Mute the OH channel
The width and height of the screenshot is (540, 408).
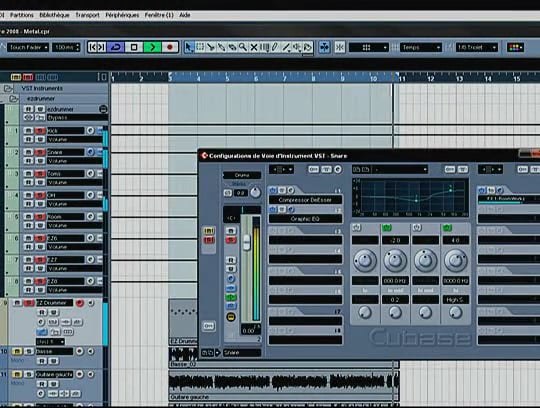[29, 195]
